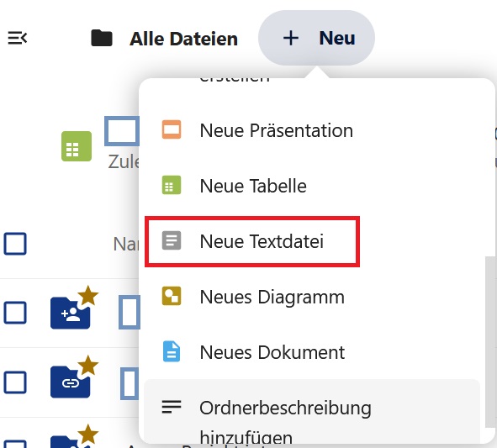Open the shared folder with person icon
Viewport: 497px width, 448px height.
pyautogui.click(x=71, y=313)
